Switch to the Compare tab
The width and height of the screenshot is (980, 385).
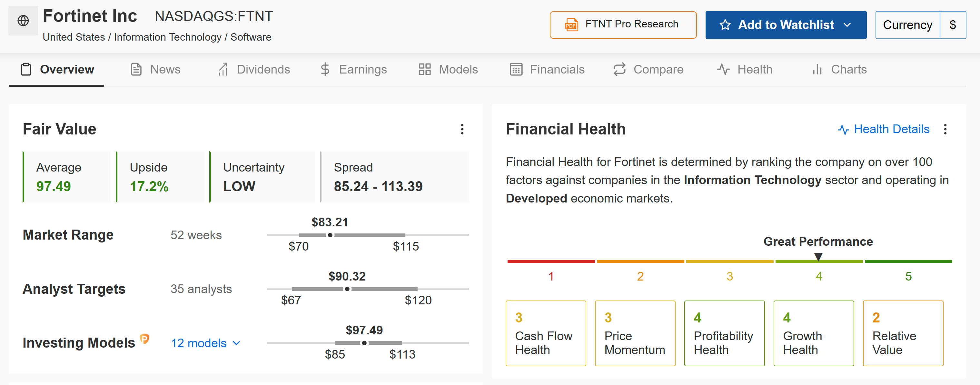click(x=648, y=70)
